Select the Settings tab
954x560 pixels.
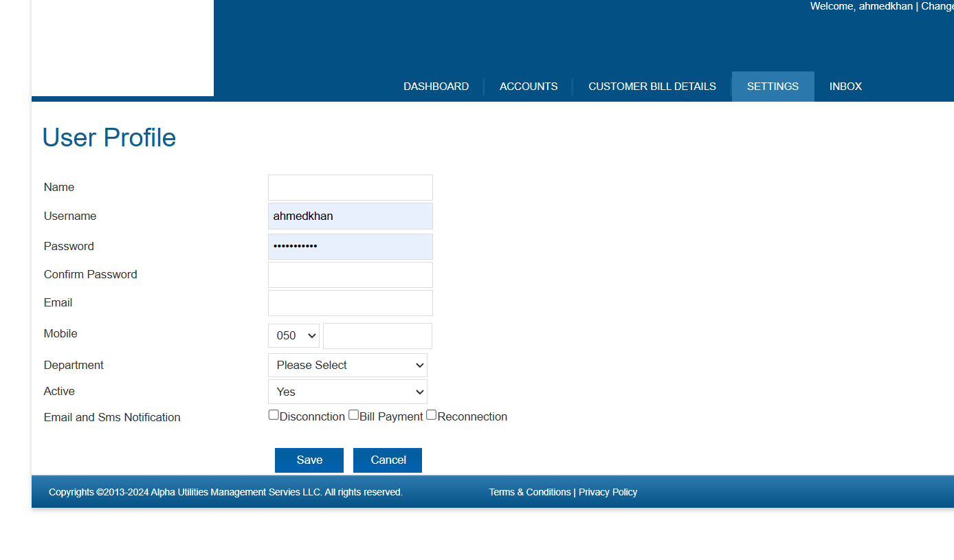pos(773,87)
